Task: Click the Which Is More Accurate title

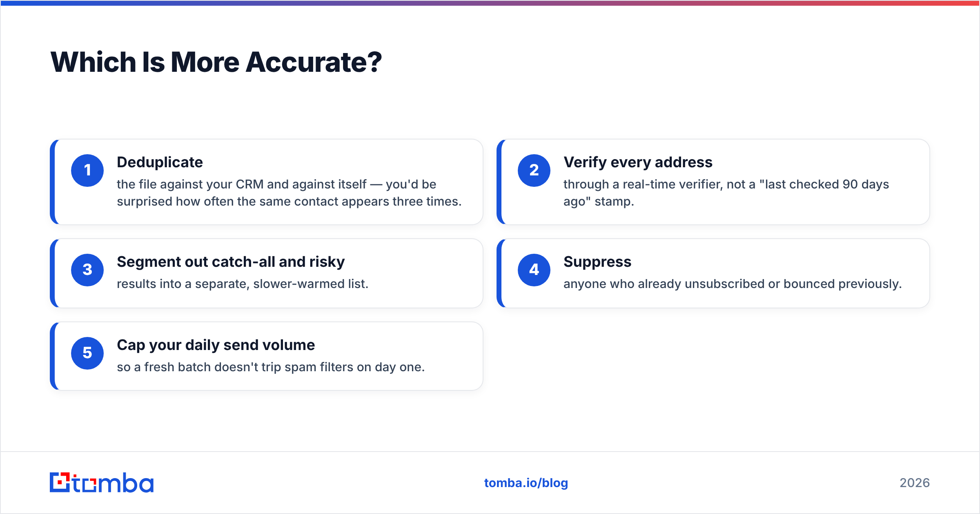Action: click(x=216, y=62)
